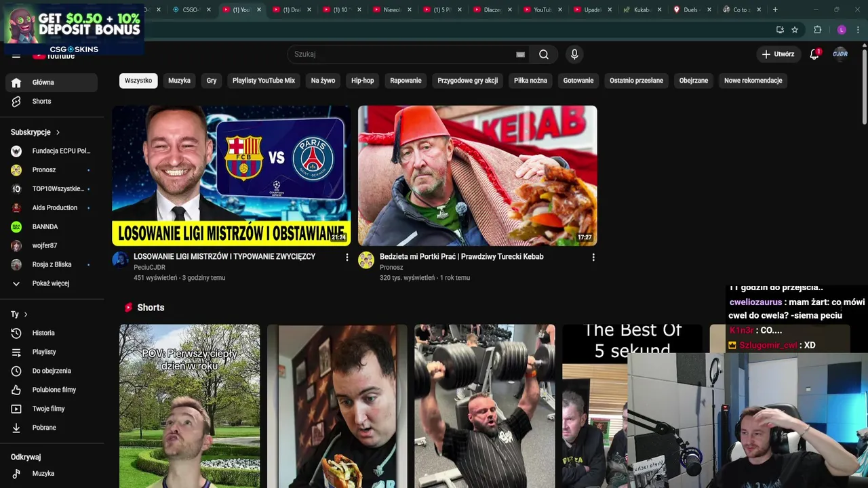The image size is (868, 488).
Task: Open a new browser tab with plus
Action: click(x=775, y=9)
